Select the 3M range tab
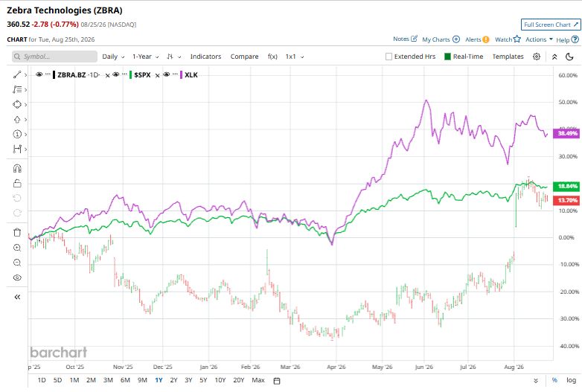Viewport: 582px width, 392px height. [108, 380]
